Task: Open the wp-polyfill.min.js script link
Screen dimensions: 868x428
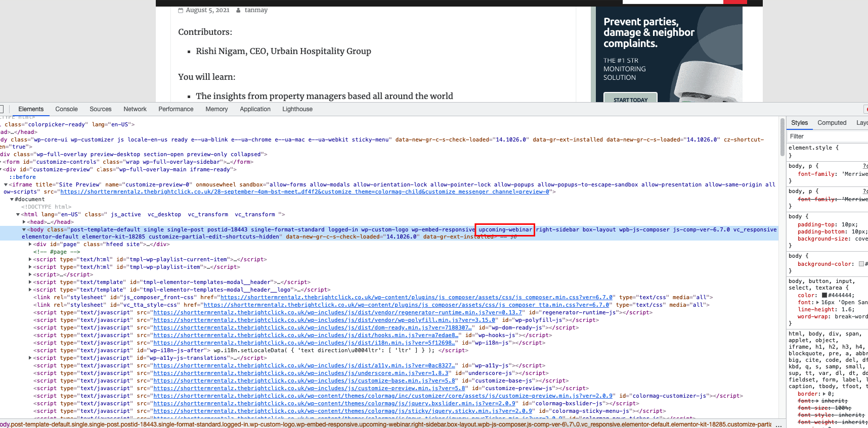Action: coord(324,320)
